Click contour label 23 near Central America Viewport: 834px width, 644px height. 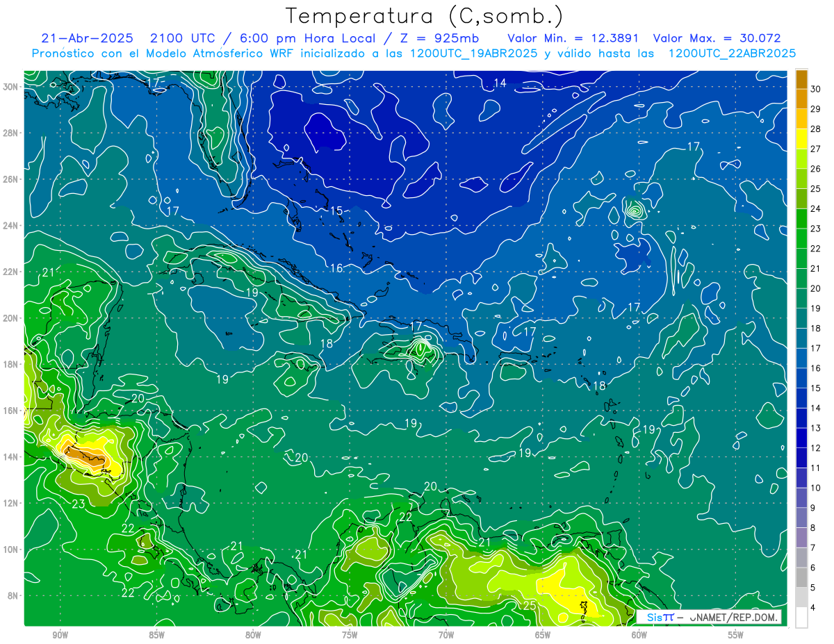78,504
